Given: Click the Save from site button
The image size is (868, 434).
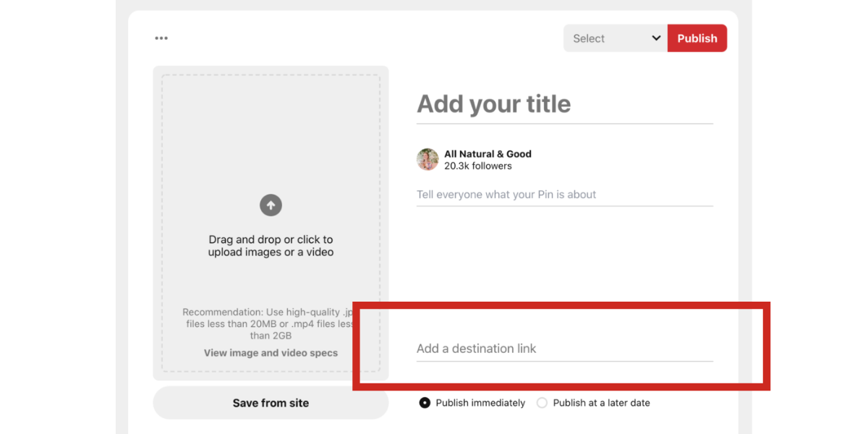Looking at the screenshot, I should (x=271, y=403).
